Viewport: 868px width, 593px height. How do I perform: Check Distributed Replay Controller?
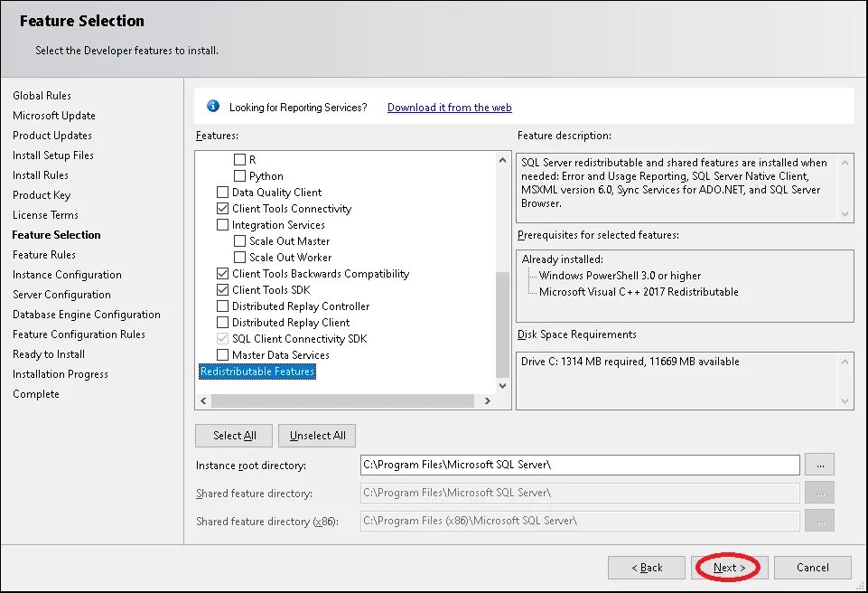click(x=222, y=306)
